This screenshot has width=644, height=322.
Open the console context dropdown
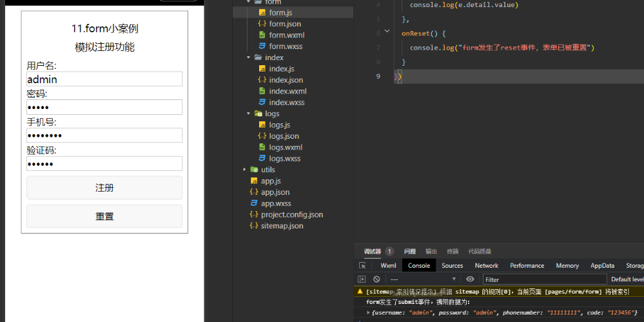coord(423,279)
